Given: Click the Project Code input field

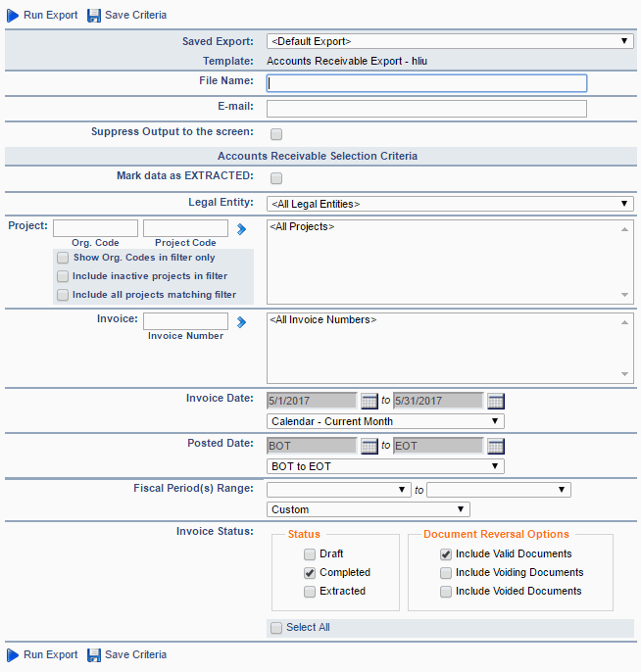Looking at the screenshot, I should coord(185,228).
